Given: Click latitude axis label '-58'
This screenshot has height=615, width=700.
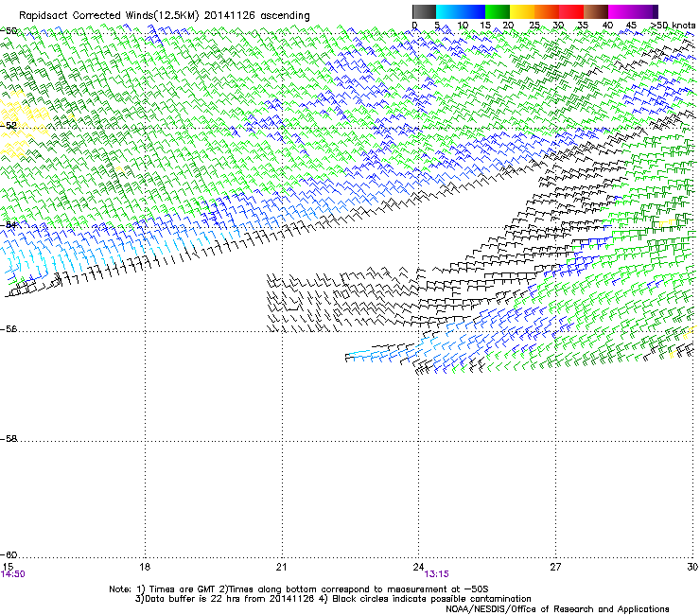Looking at the screenshot, I should [x=9, y=439].
